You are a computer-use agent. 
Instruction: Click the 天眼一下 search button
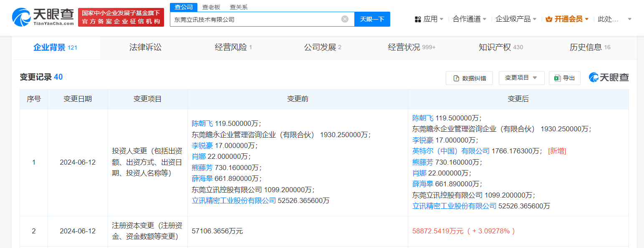(x=372, y=19)
